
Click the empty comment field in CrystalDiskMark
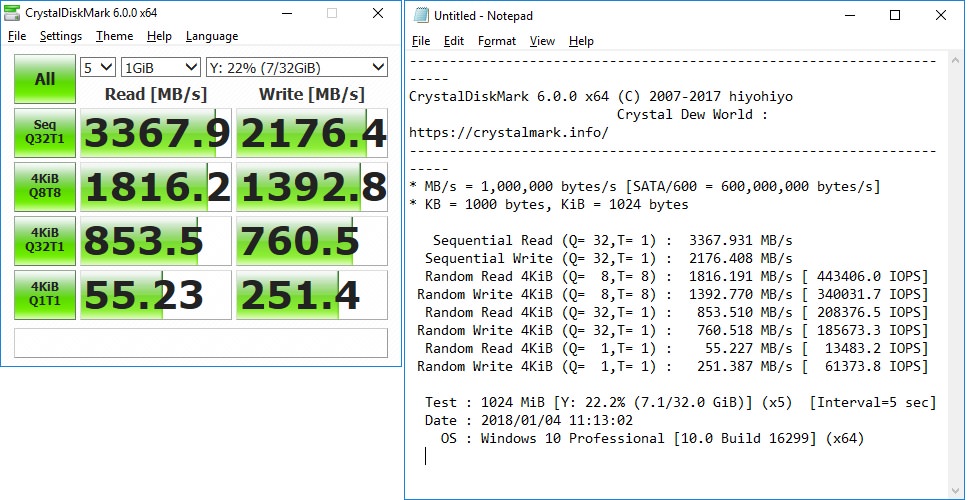coord(201,343)
